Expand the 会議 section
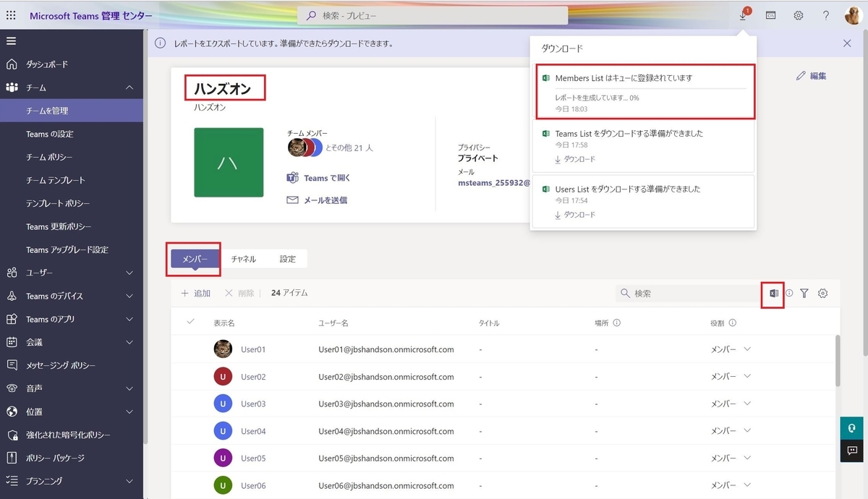 click(129, 342)
